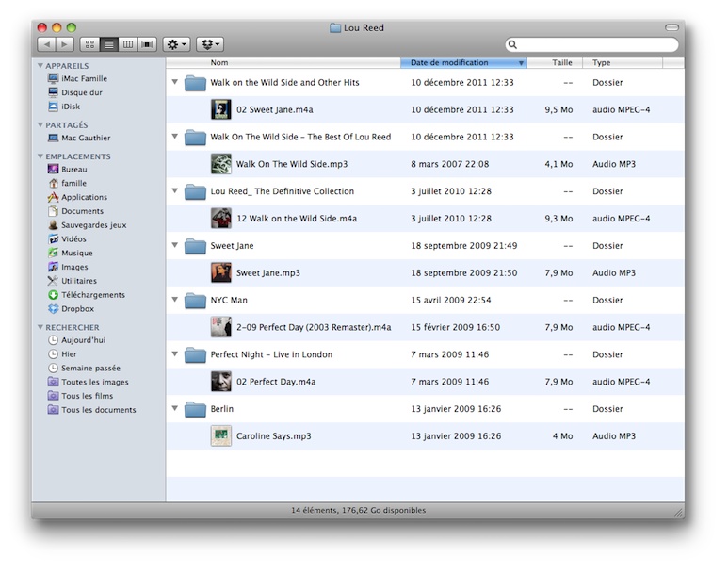
Task: Open the Dropbox toolbar menu
Action: (x=210, y=44)
